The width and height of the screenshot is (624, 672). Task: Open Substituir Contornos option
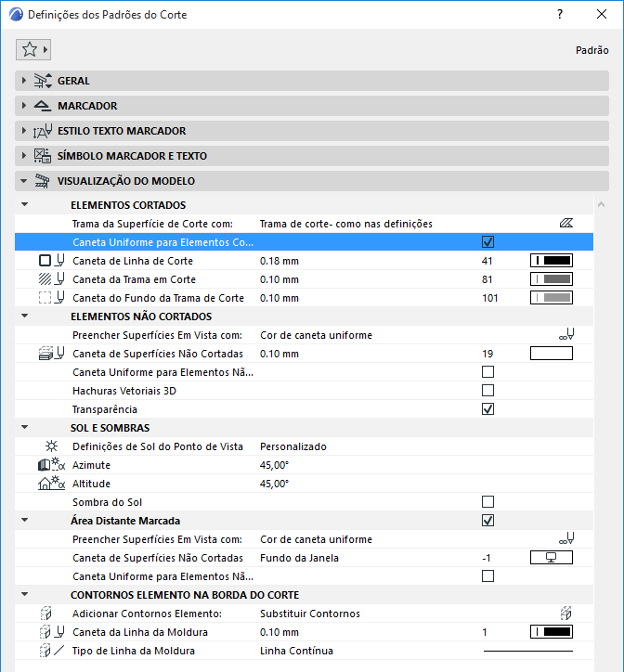click(310, 614)
